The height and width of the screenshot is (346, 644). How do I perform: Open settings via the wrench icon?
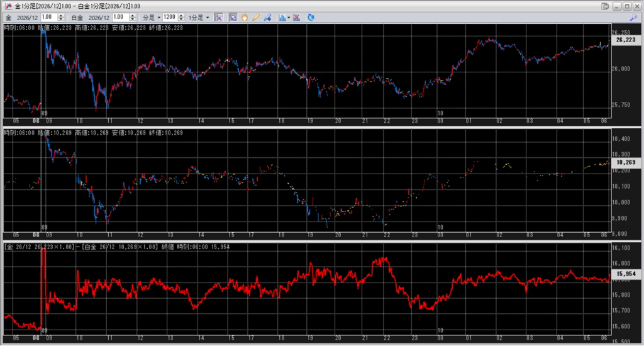tap(632, 18)
